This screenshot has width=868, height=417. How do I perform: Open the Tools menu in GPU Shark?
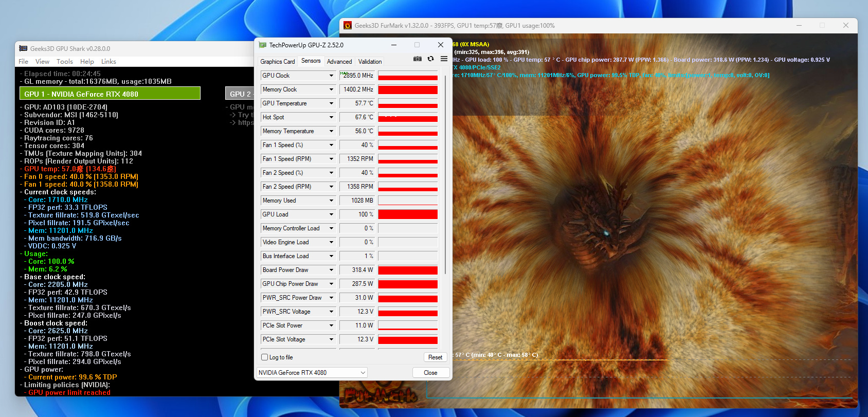pos(65,62)
